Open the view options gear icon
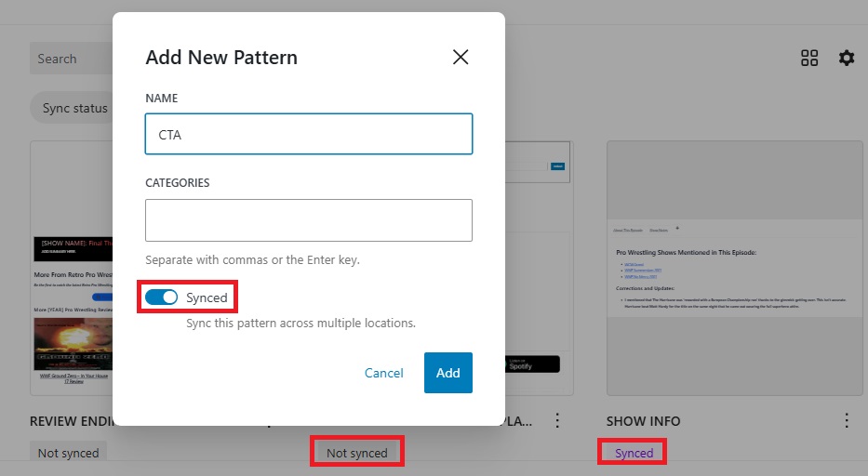This screenshot has height=476, width=868. (846, 58)
